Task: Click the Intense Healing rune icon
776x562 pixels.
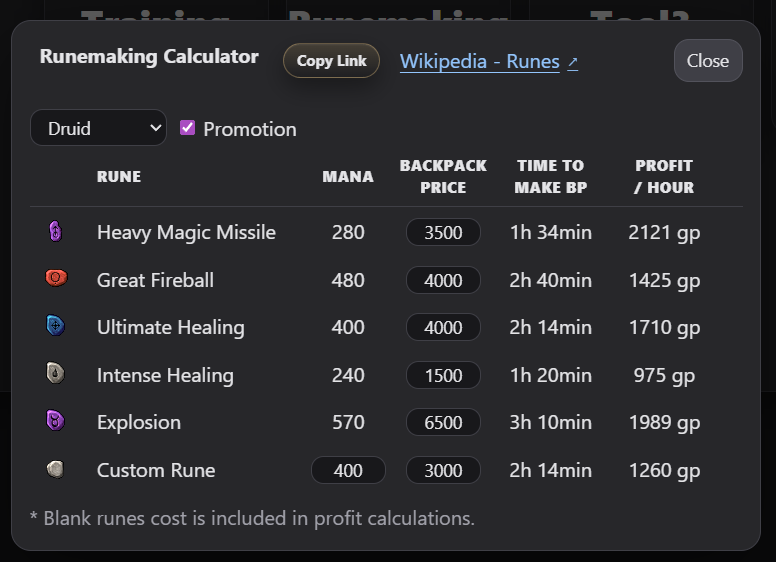Action: coord(56,374)
